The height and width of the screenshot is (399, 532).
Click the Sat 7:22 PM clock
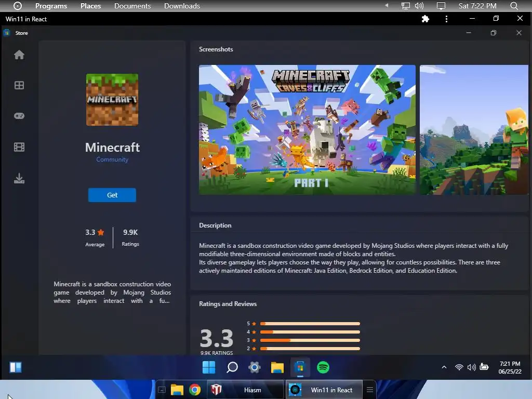click(x=477, y=6)
